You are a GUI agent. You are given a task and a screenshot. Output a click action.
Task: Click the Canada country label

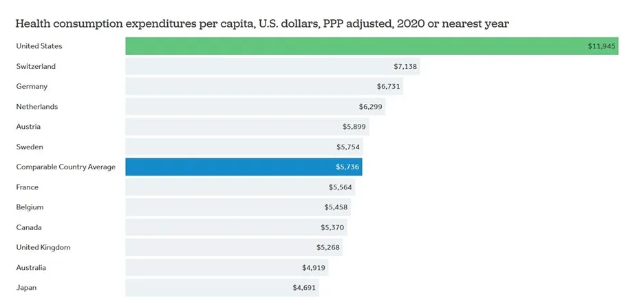point(28,227)
